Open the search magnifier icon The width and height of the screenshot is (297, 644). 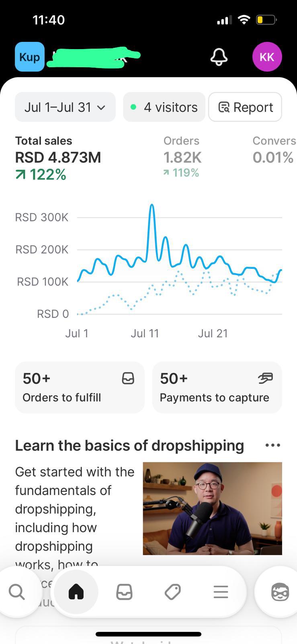coord(17,592)
